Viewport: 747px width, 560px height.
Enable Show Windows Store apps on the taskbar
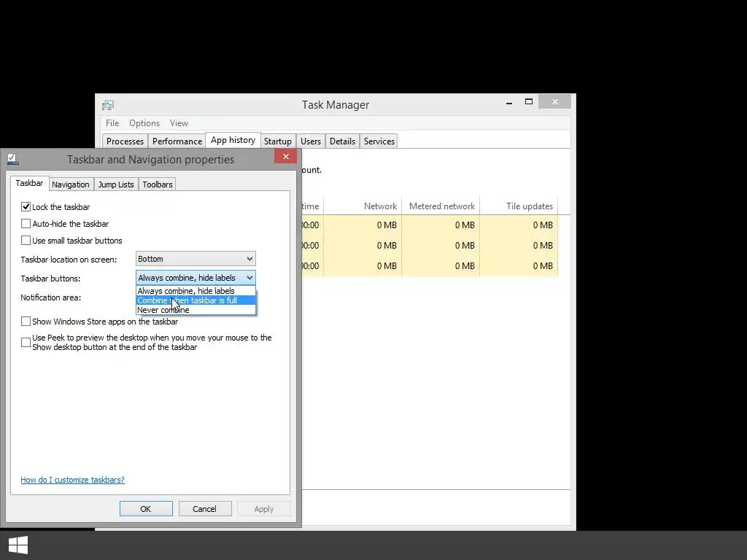pos(26,322)
